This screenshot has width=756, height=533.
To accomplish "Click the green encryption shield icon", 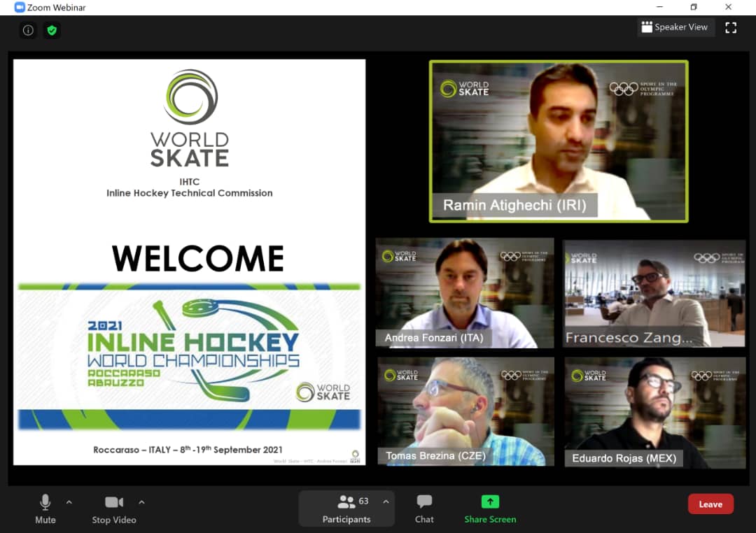I will tap(51, 30).
